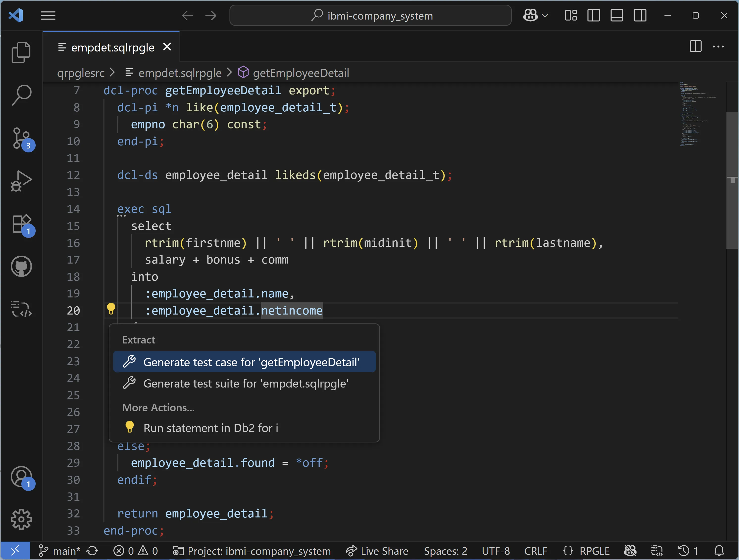Open the Customize Layout button
This screenshot has width=739, height=560.
coord(571,15)
